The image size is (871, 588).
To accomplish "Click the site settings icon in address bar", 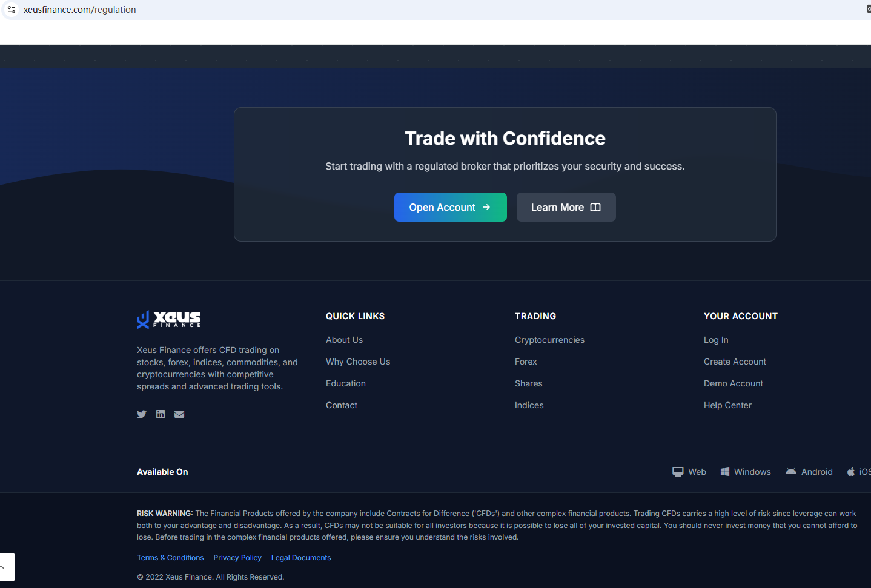I will coord(12,10).
